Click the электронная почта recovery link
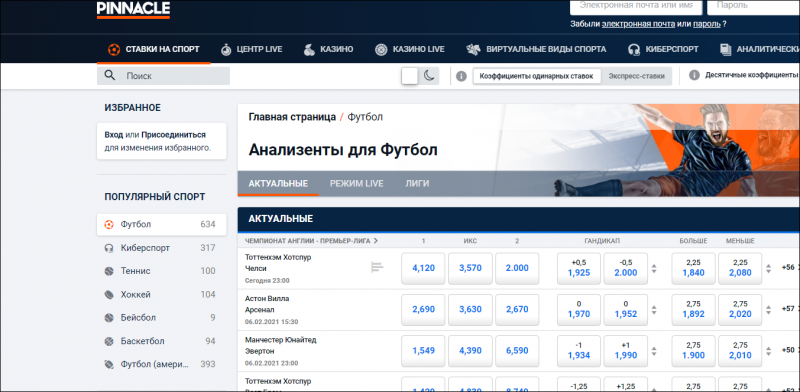The width and height of the screenshot is (800, 392). point(638,24)
